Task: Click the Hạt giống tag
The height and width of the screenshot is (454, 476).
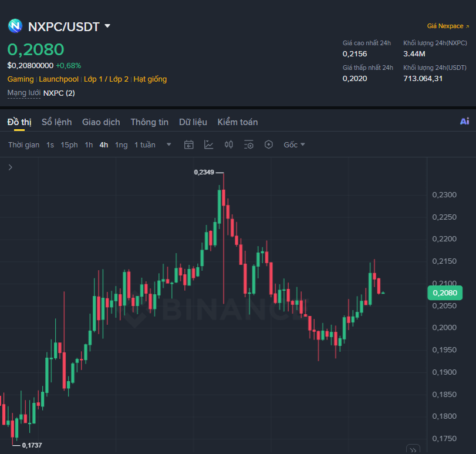Action: point(150,79)
